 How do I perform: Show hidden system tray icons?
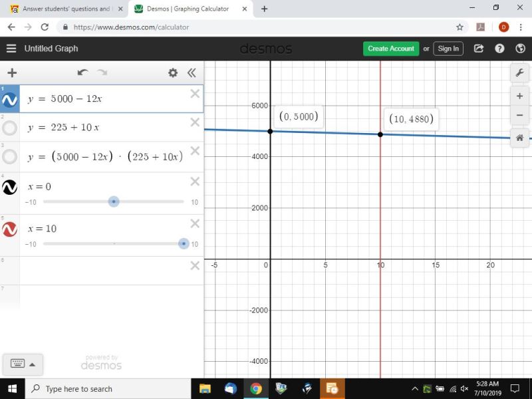click(414, 389)
